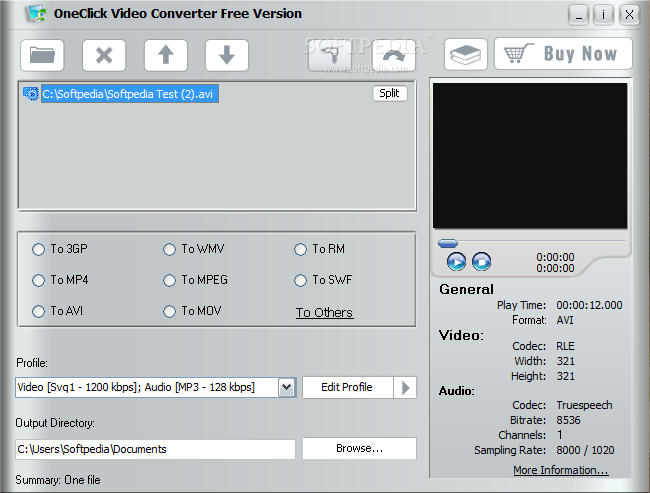Screen dimensions: 650x493
Task: Select file Softpedia Test (2).avi in list
Action: 129,94
